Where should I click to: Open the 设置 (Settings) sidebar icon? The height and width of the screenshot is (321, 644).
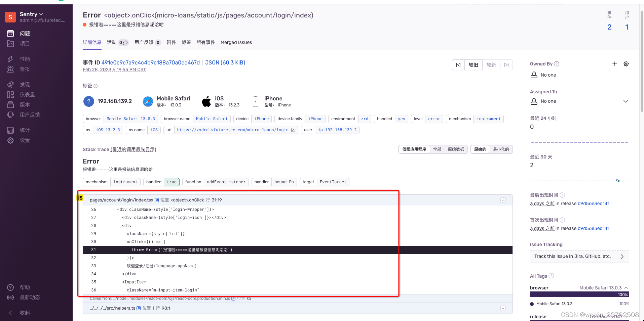click(x=10, y=140)
